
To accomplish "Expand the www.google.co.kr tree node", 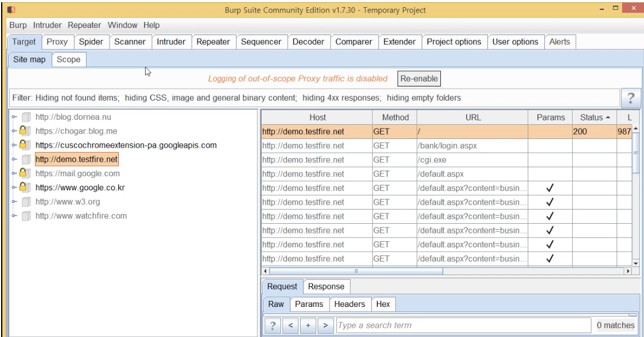I will 14,188.
